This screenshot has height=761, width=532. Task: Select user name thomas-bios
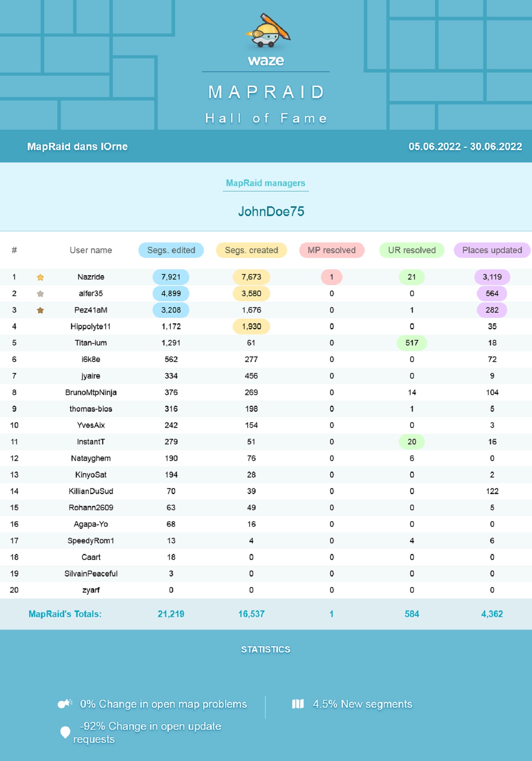(x=91, y=409)
